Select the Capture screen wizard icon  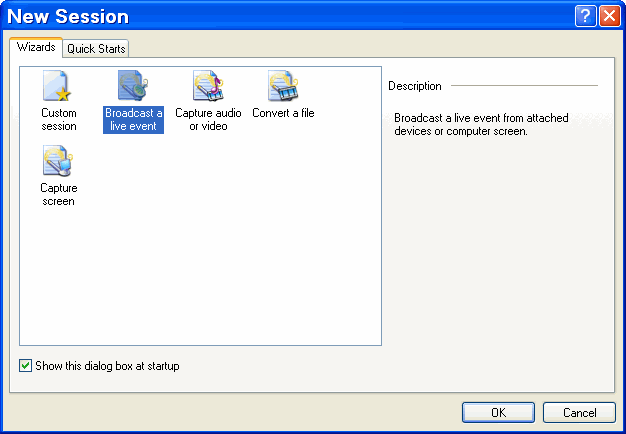point(58,161)
